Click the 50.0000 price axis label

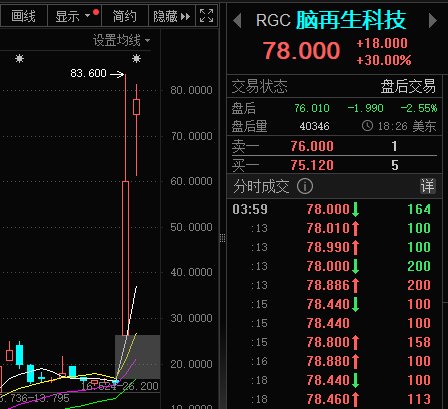[x=191, y=227]
